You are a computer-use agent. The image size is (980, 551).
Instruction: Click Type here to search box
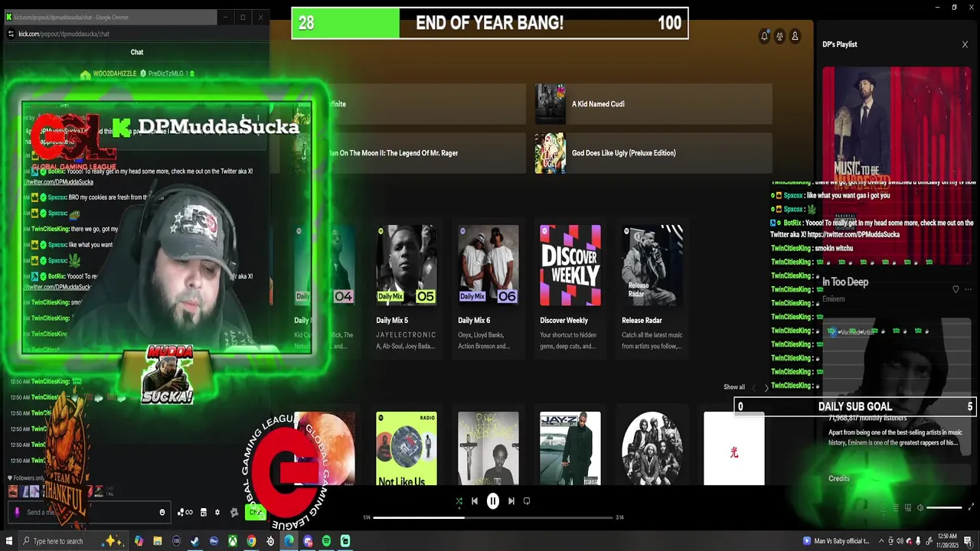pos(72,541)
